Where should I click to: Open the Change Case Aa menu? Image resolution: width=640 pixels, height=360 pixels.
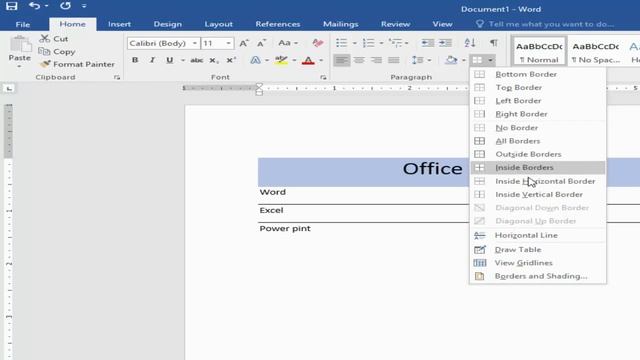(x=288, y=43)
